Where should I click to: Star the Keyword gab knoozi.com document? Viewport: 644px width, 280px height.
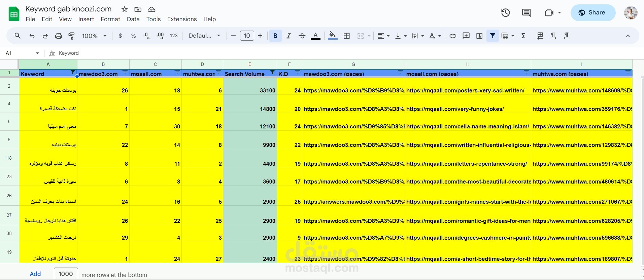point(125,9)
